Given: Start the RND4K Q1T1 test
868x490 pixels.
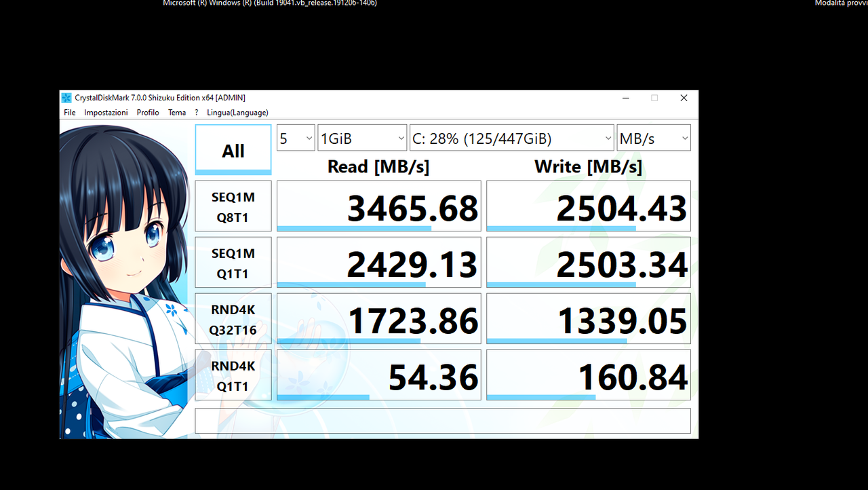Looking at the screenshot, I should pos(233,375).
